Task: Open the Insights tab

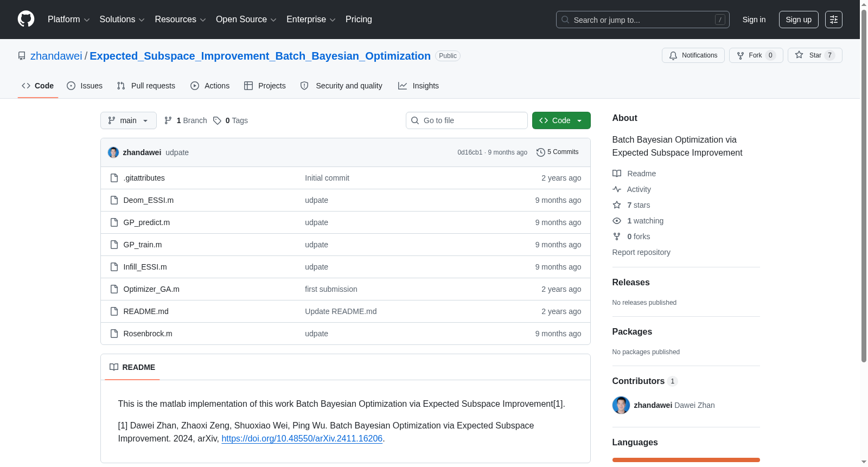Action: click(418, 86)
